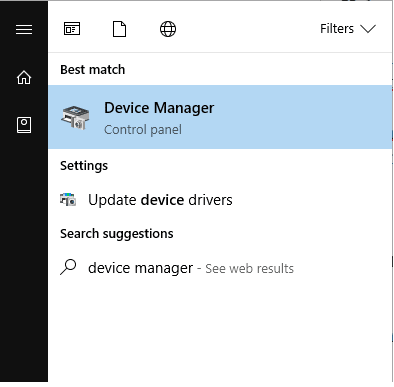
Task: Click the Search suggestions section header
Action: point(117,234)
